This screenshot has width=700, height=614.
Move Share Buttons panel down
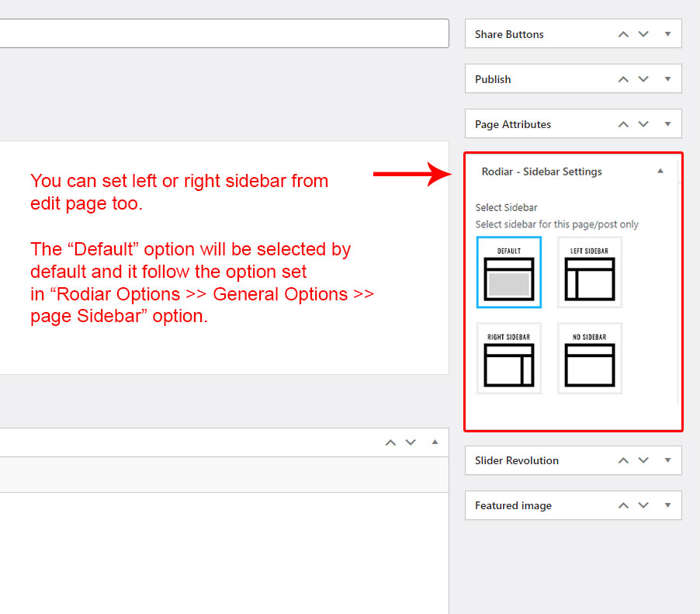(x=643, y=34)
